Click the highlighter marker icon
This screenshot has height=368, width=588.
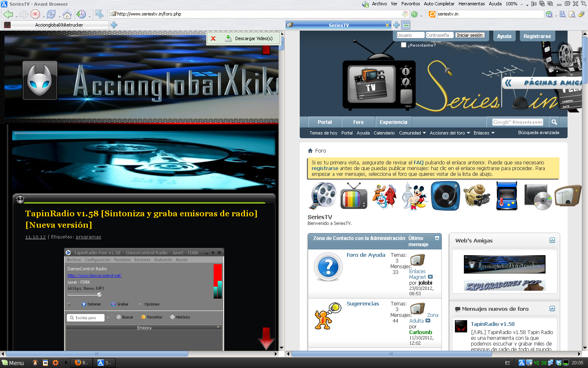point(581,14)
